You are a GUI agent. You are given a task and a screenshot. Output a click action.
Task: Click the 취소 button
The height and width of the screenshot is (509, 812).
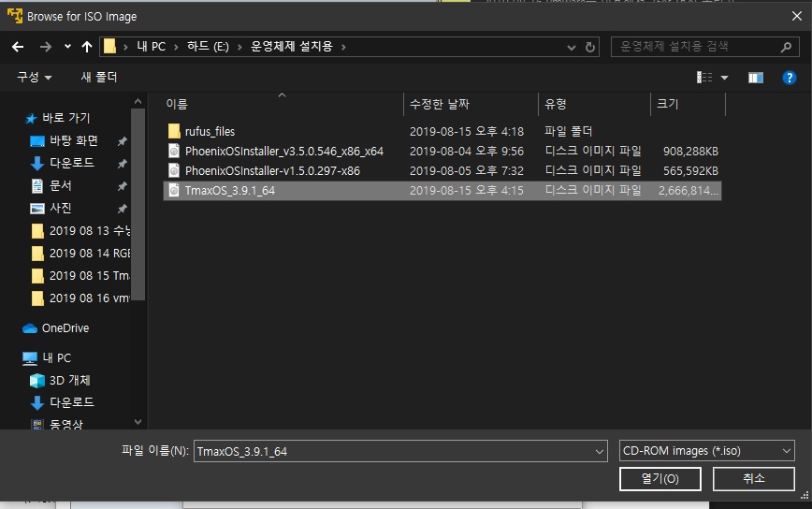pos(753,479)
